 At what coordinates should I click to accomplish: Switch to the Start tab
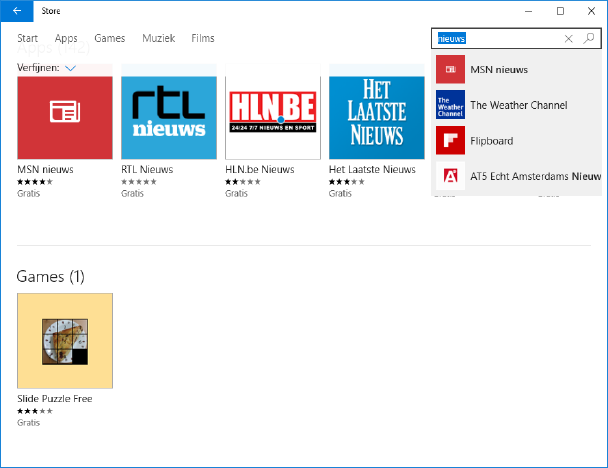tap(27, 38)
